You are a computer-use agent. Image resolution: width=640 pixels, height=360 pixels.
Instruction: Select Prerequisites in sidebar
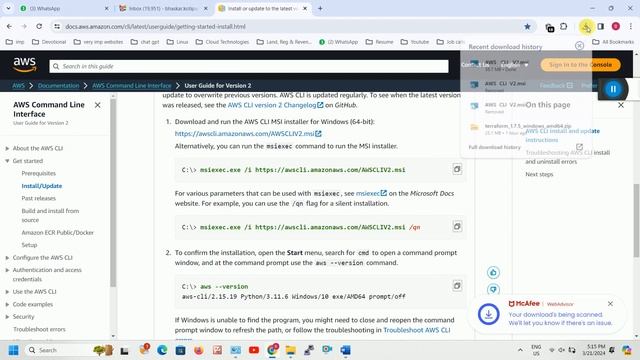click(38, 173)
